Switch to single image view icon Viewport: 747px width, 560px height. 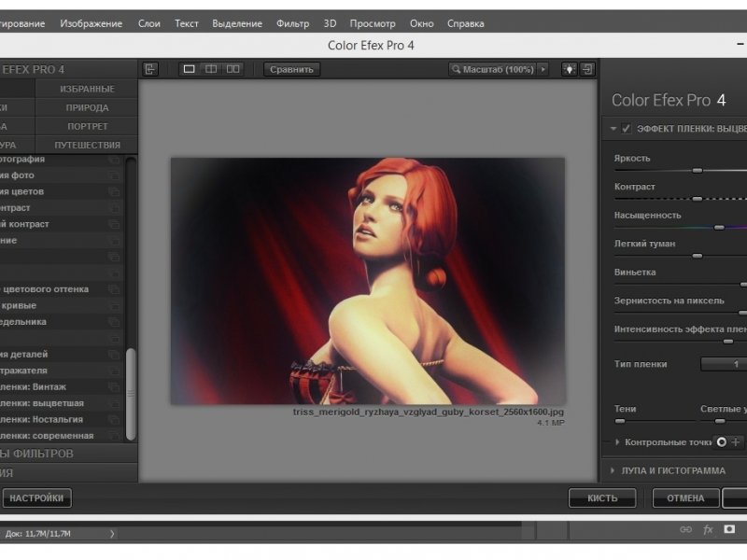(190, 69)
